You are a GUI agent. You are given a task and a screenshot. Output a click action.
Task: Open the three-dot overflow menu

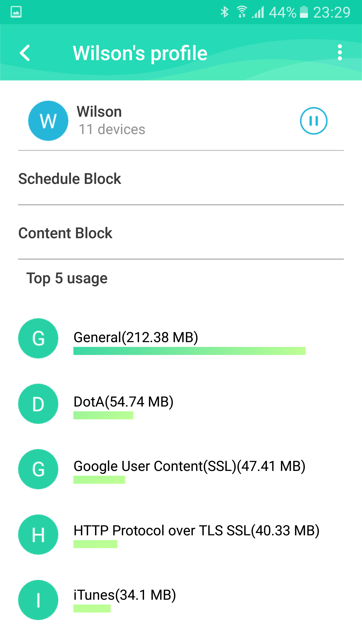[x=340, y=53]
